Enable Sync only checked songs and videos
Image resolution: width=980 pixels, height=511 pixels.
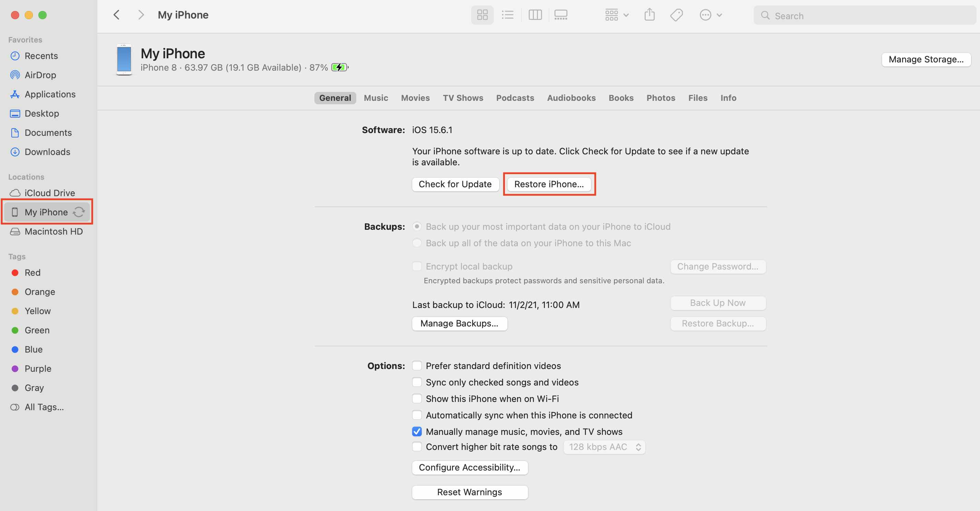pyautogui.click(x=417, y=382)
